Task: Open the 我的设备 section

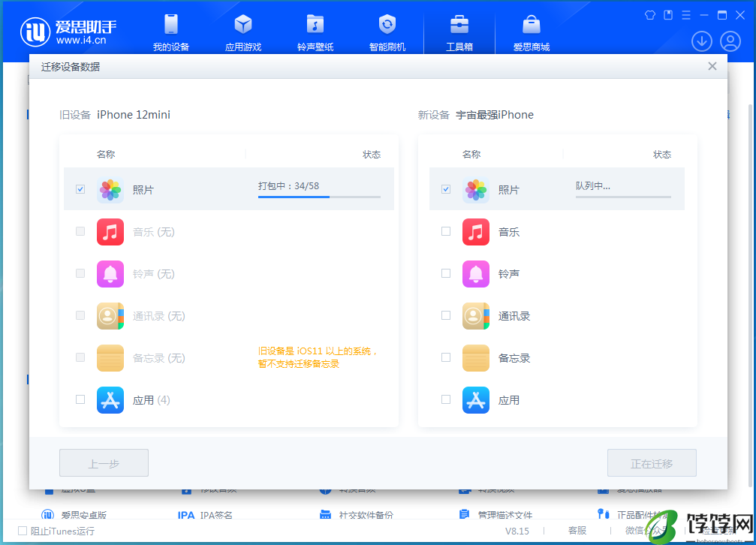Action: tap(170, 32)
